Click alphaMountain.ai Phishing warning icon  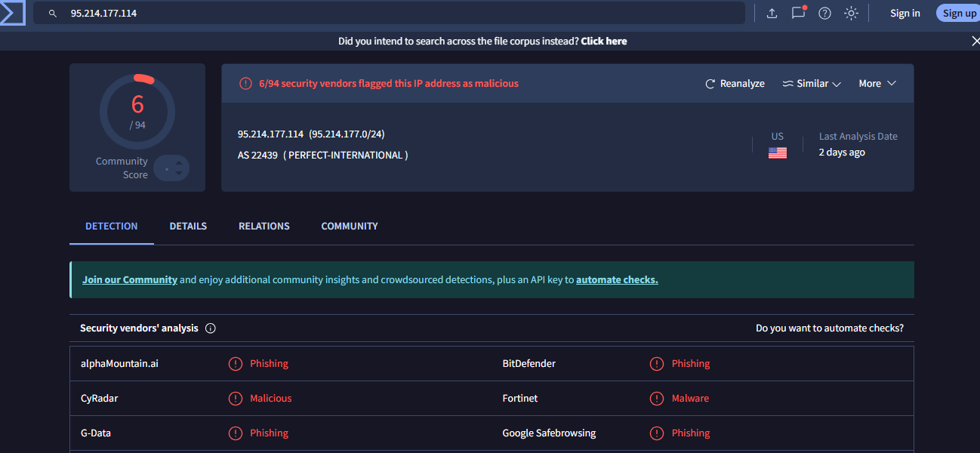pos(236,364)
